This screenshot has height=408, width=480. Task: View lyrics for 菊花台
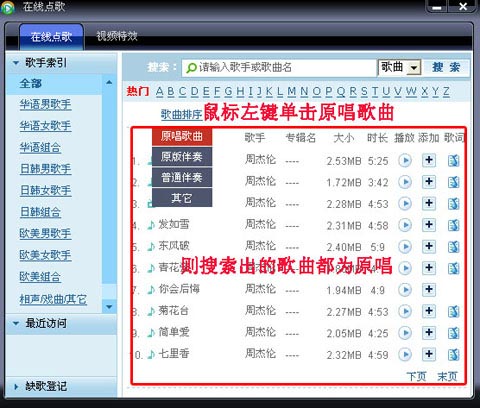click(454, 311)
